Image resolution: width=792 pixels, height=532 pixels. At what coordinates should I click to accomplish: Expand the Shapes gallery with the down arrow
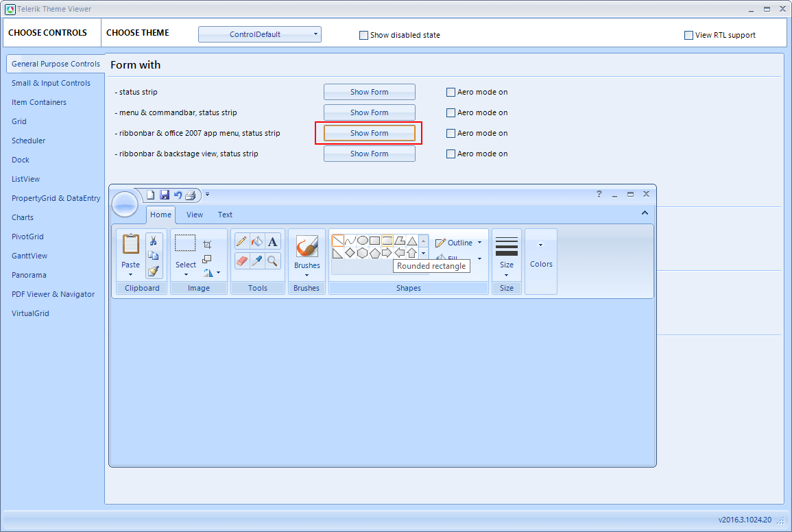pos(424,253)
